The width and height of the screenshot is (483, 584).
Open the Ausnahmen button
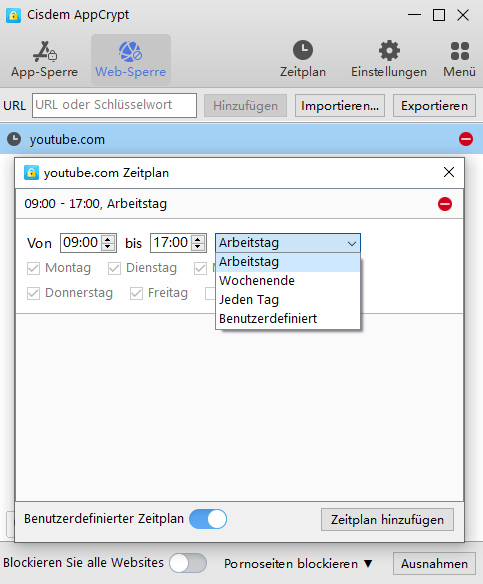point(434,564)
